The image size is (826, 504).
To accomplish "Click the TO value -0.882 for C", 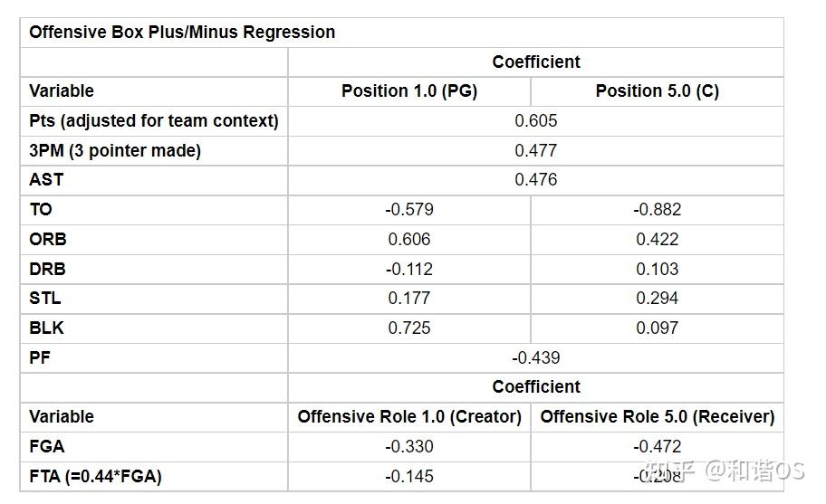I will coord(657,210).
